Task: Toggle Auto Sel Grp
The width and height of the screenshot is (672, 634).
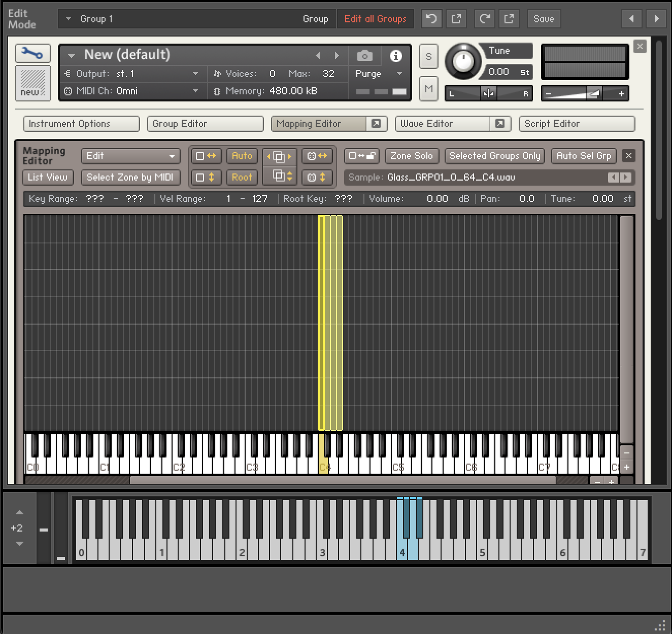Action: tap(584, 156)
